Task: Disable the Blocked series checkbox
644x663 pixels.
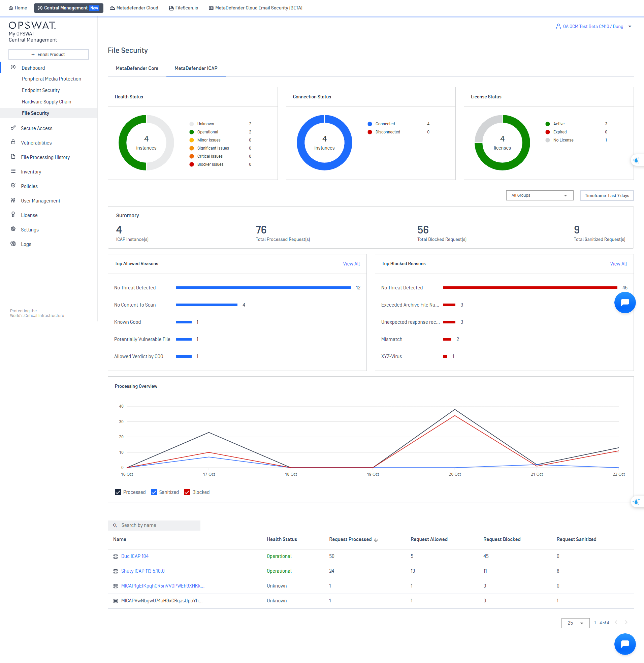Action: pyautogui.click(x=187, y=492)
